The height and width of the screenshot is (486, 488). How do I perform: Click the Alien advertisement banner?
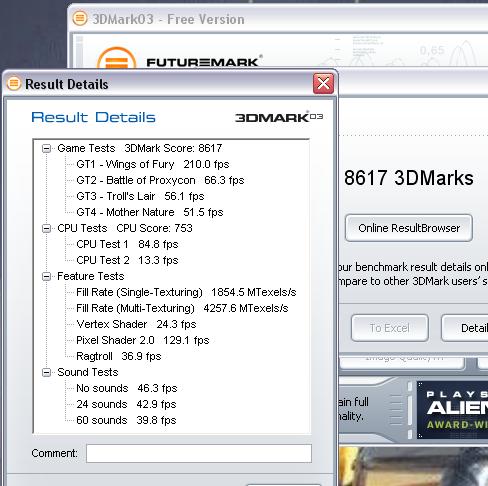click(x=452, y=410)
